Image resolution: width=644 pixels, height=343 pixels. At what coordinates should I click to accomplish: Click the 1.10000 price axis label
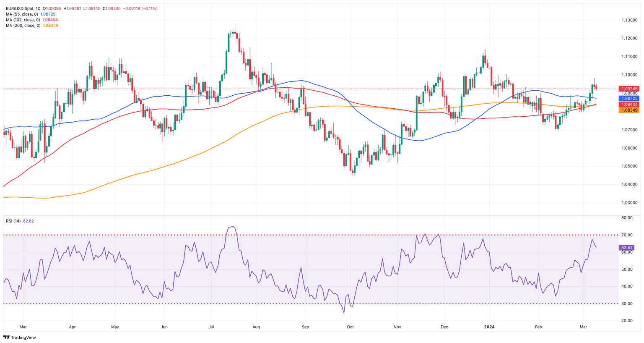pos(629,75)
